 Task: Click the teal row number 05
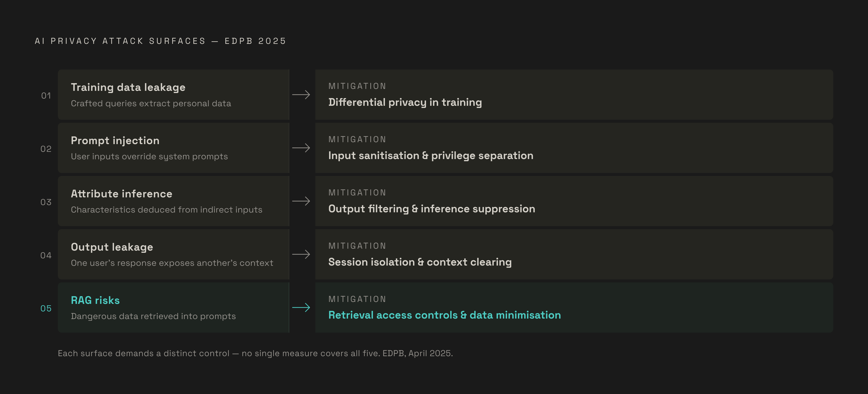[x=46, y=308]
